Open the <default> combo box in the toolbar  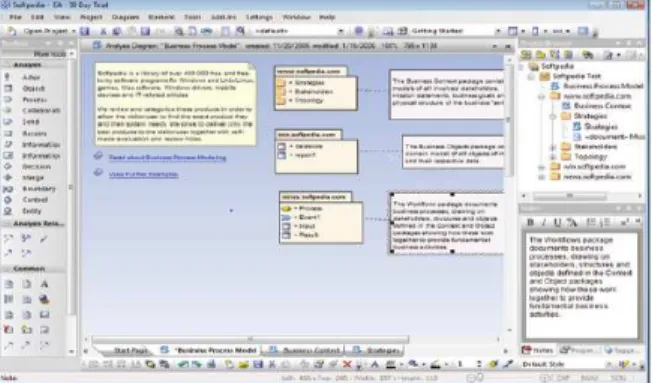pyautogui.click(x=299, y=31)
